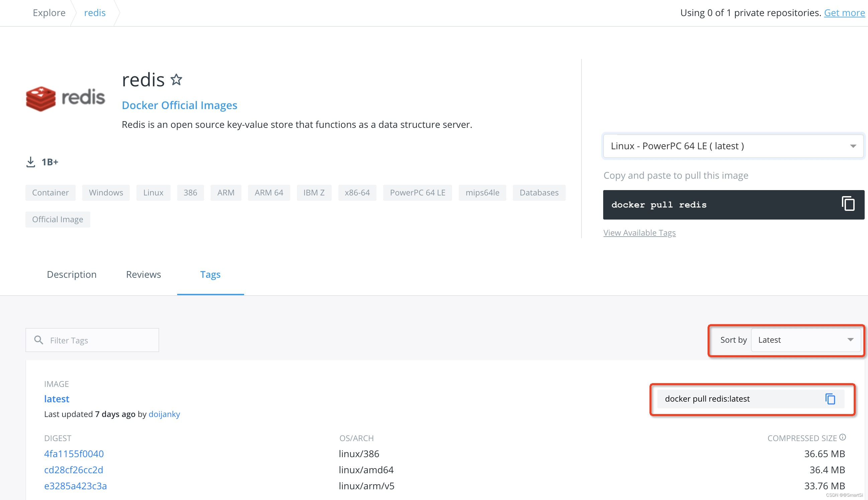868x500 pixels.
Task: Click the PowerPC 64 LE tag chip
Action: [417, 193]
